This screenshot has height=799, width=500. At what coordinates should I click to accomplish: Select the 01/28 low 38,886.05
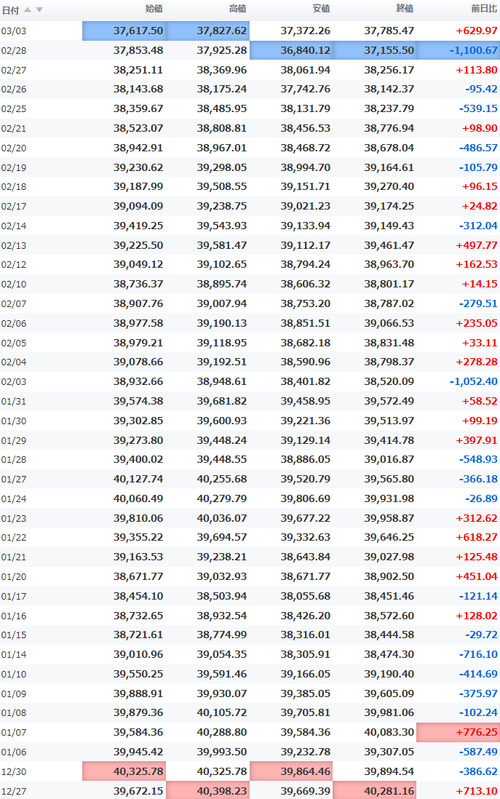[305, 459]
